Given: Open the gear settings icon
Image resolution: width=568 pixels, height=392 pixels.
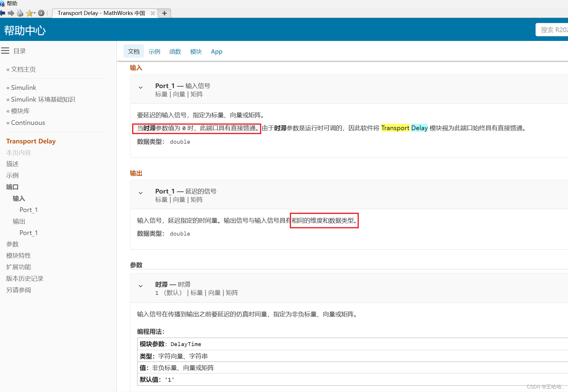Looking at the screenshot, I should point(41,13).
